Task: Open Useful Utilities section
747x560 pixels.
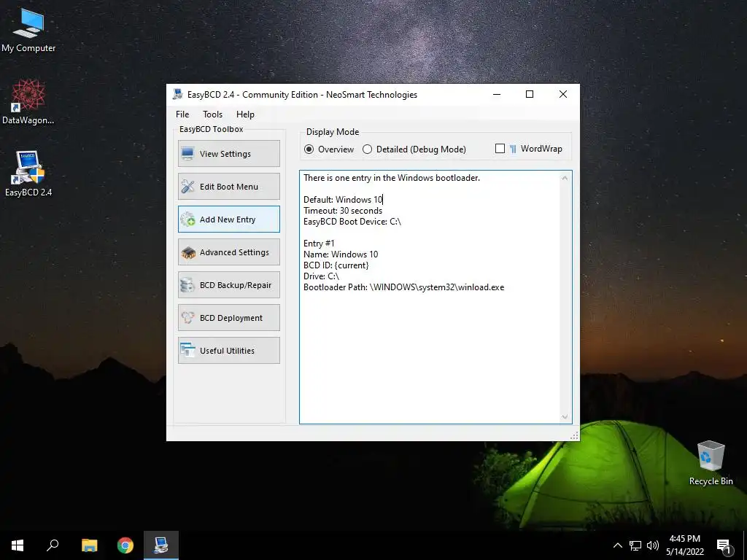Action: pyautogui.click(x=228, y=351)
